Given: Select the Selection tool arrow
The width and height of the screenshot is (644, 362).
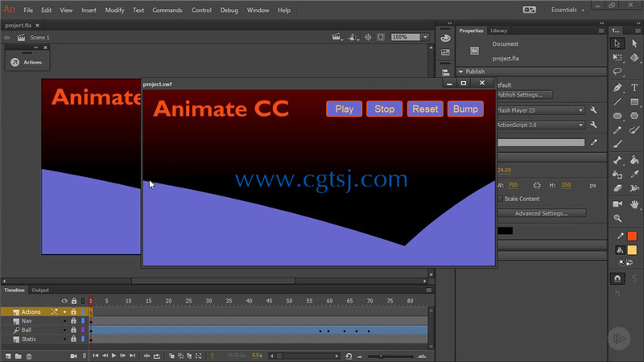Looking at the screenshot, I should tap(617, 43).
